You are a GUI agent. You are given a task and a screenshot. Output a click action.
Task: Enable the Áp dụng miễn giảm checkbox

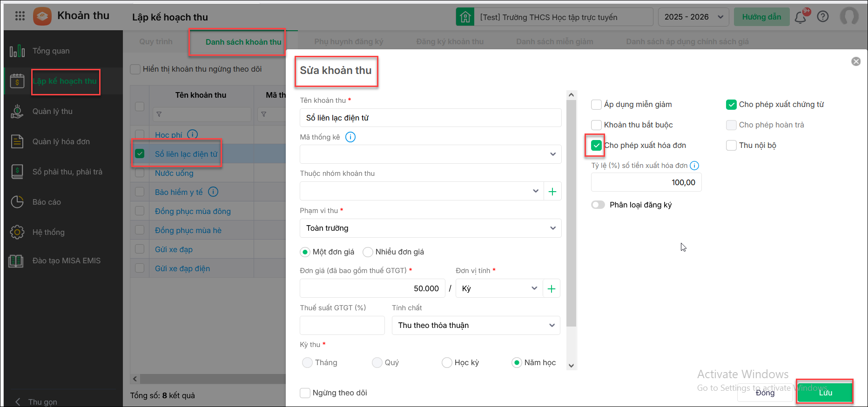596,105
